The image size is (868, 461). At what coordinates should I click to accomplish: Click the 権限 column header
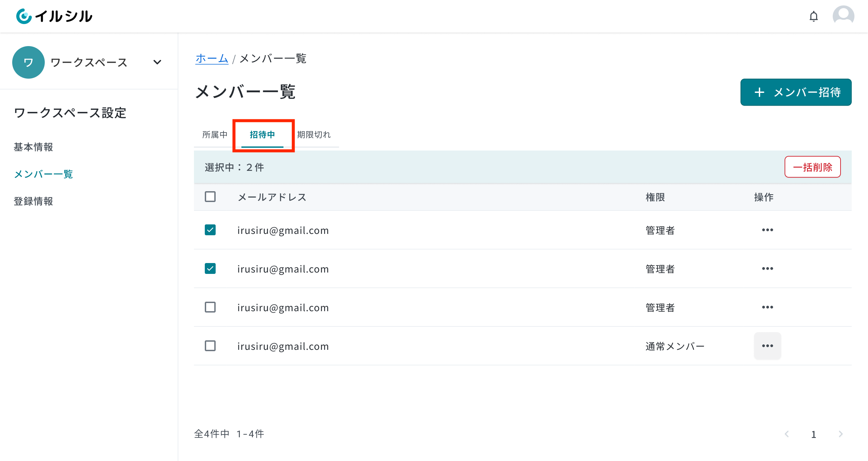click(655, 197)
